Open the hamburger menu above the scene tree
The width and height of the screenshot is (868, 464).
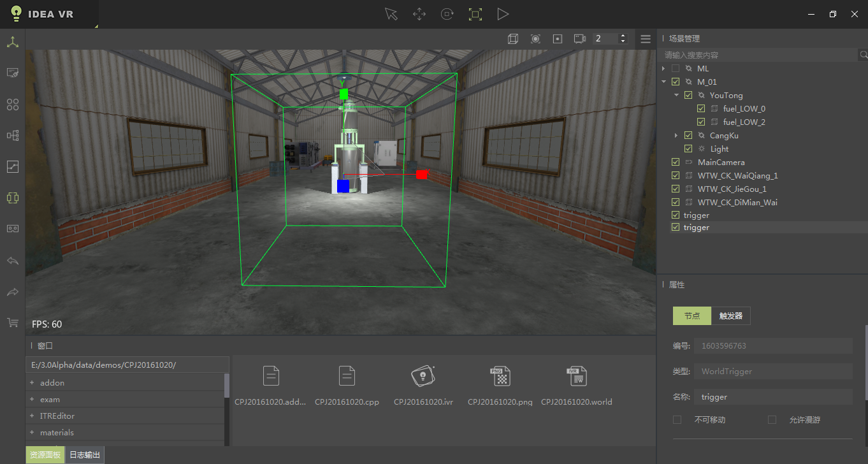(646, 38)
